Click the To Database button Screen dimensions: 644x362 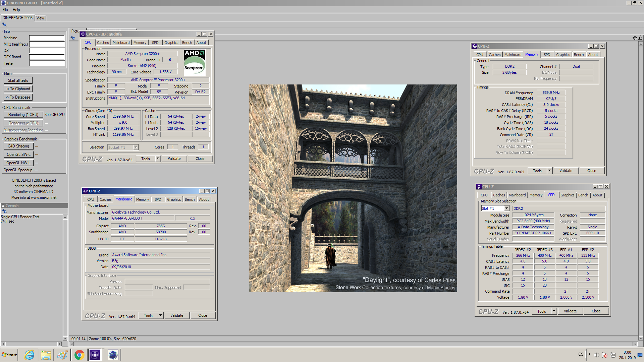tap(18, 97)
